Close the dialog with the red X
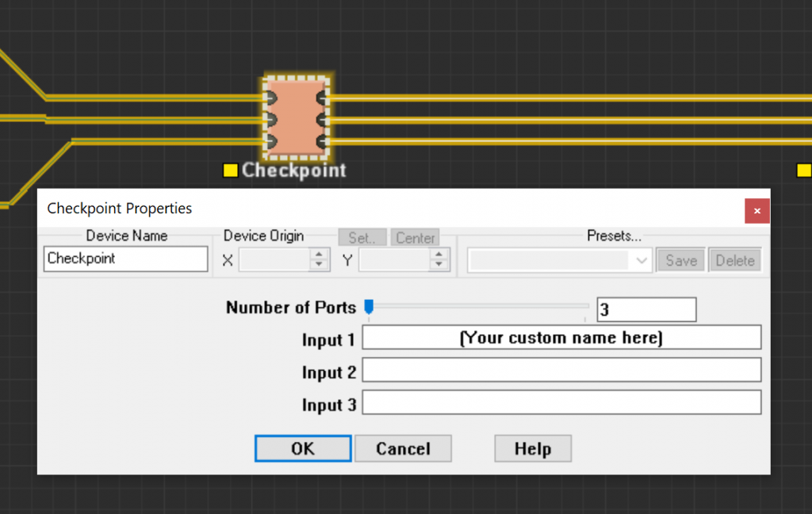This screenshot has width=812, height=514. pos(756,210)
